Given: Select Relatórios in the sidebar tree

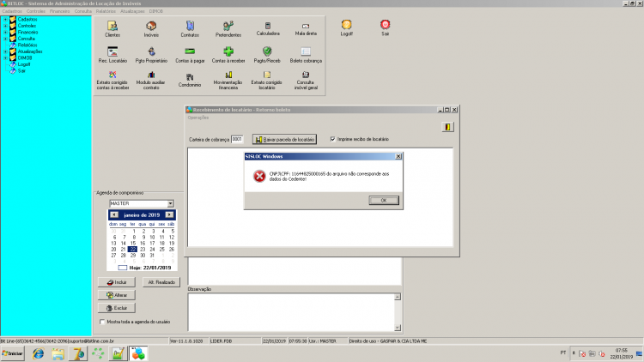Looking at the screenshot, I should 27,45.
